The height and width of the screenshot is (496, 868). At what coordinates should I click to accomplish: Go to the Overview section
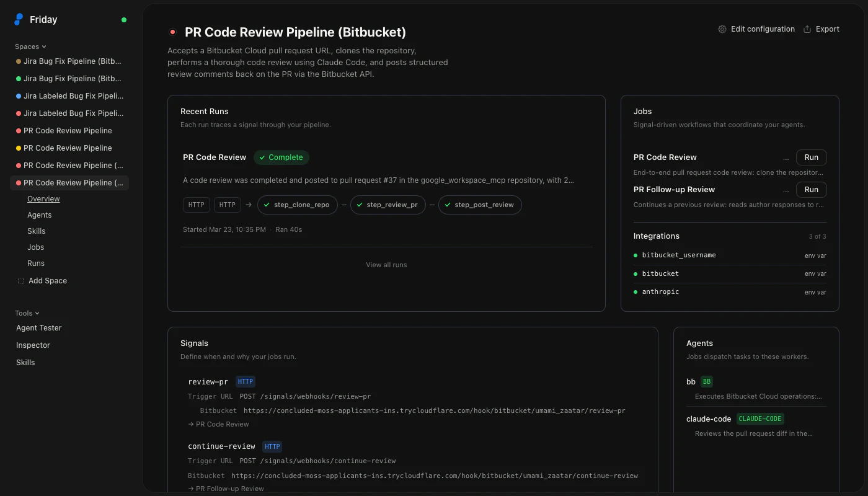click(43, 199)
